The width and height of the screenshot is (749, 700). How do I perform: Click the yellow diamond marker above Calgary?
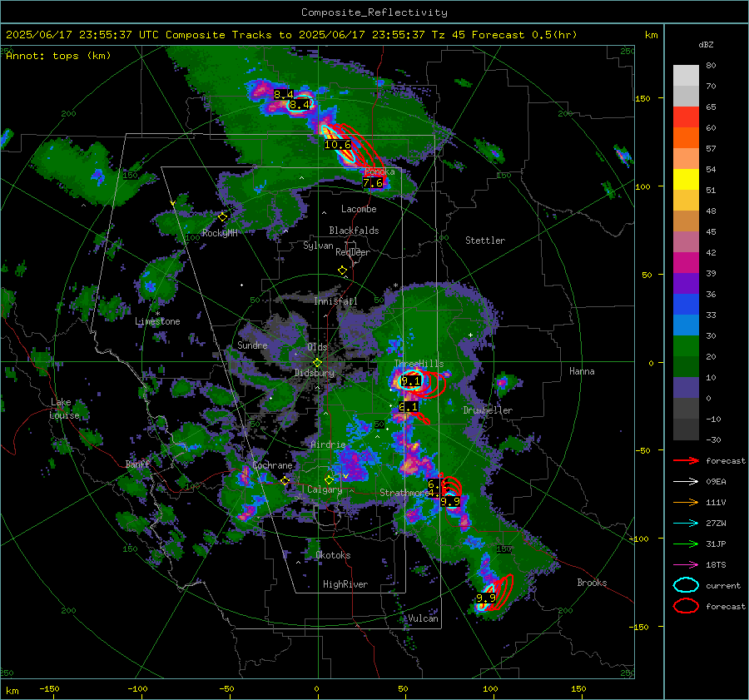(x=329, y=479)
